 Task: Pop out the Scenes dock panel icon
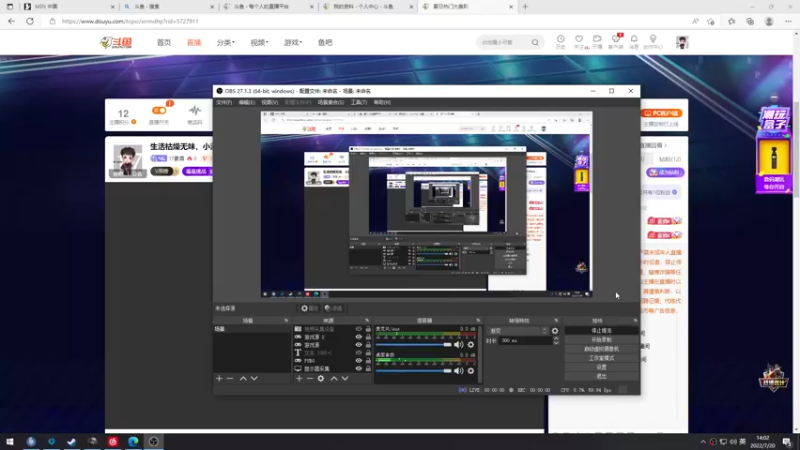(286, 320)
